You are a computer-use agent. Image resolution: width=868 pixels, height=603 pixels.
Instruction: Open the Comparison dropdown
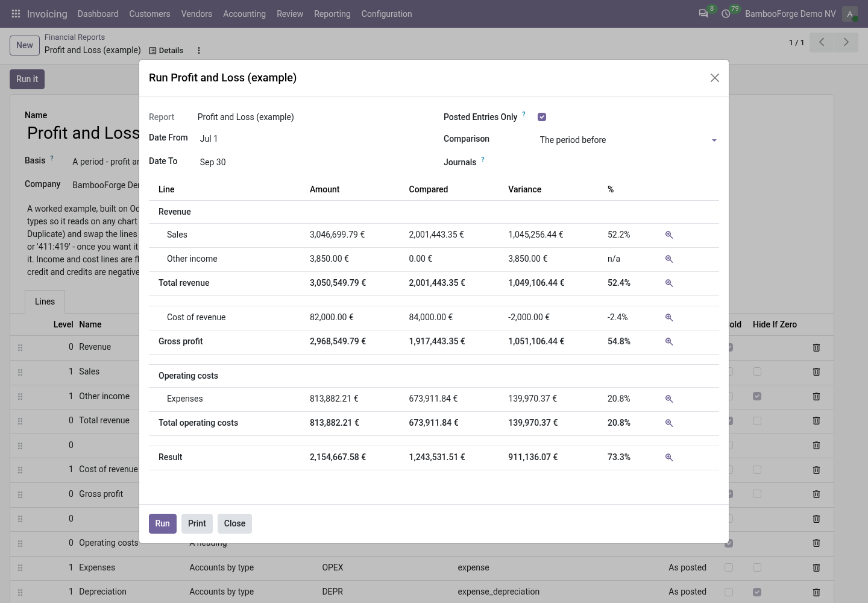628,140
